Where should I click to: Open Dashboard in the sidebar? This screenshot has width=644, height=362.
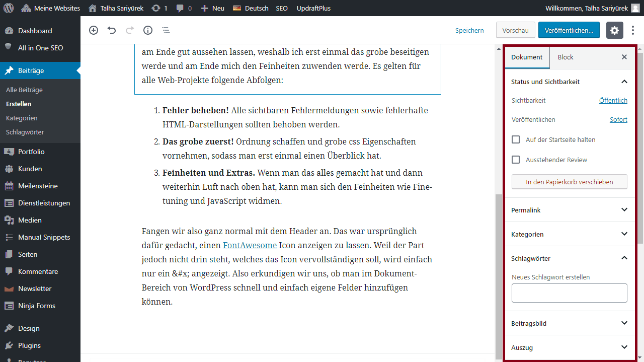40,31
